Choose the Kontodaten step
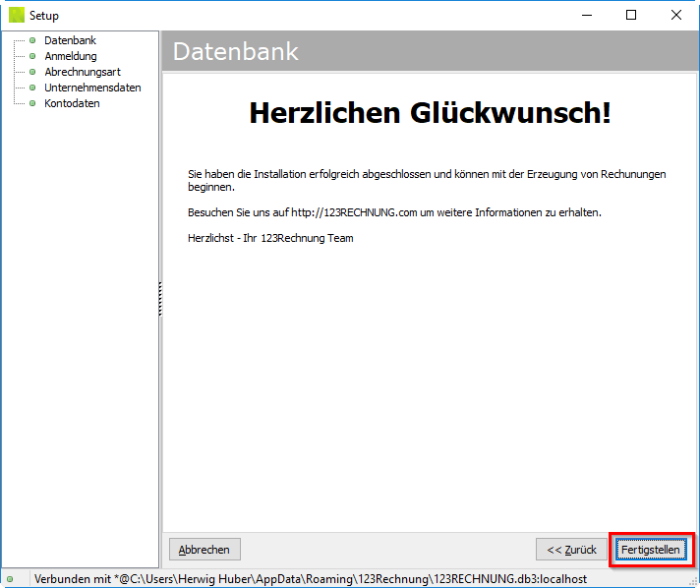Viewport: 700px width, 588px height. (x=72, y=103)
